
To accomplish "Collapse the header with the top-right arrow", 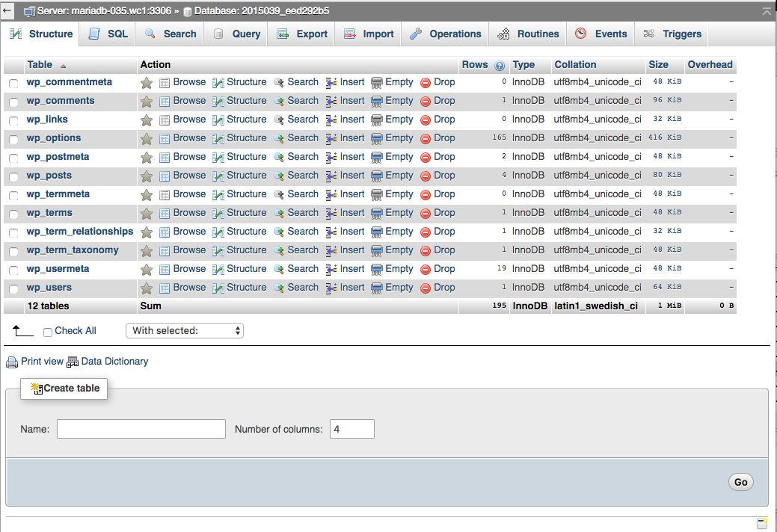I will (x=767, y=11).
